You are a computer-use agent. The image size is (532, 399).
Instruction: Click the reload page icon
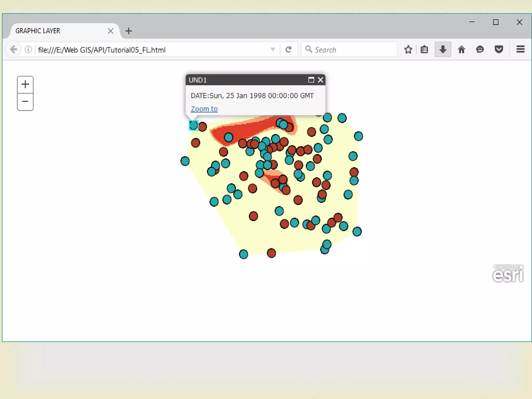(x=288, y=49)
